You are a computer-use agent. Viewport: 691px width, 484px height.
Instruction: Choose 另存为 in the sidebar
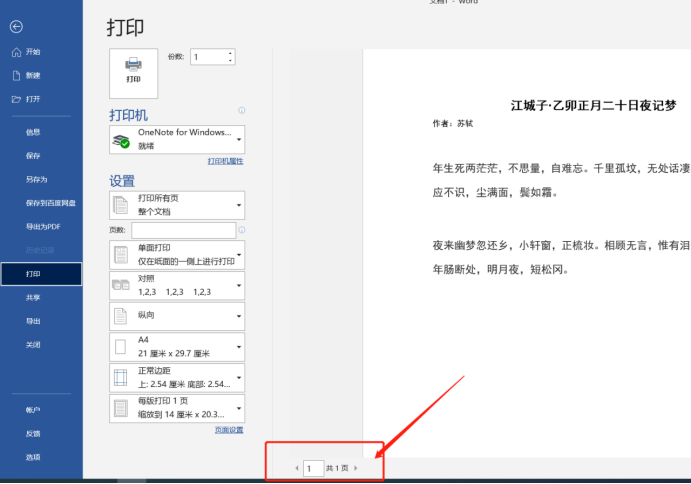[36, 179]
